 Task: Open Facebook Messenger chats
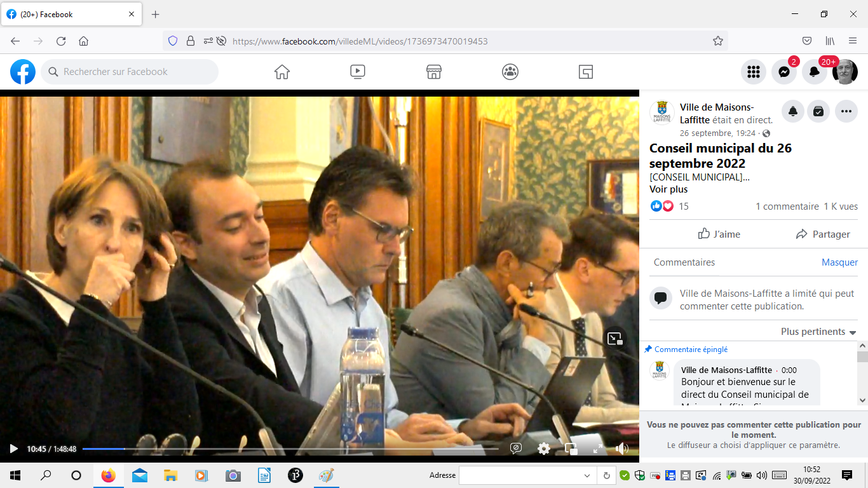[784, 72]
